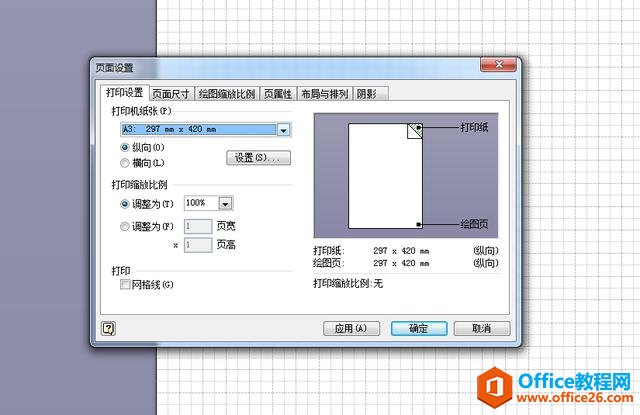This screenshot has width=640, height=415.
Task: Click the 绘图页: 297 x 420 mm size value
Action: [x=401, y=264]
